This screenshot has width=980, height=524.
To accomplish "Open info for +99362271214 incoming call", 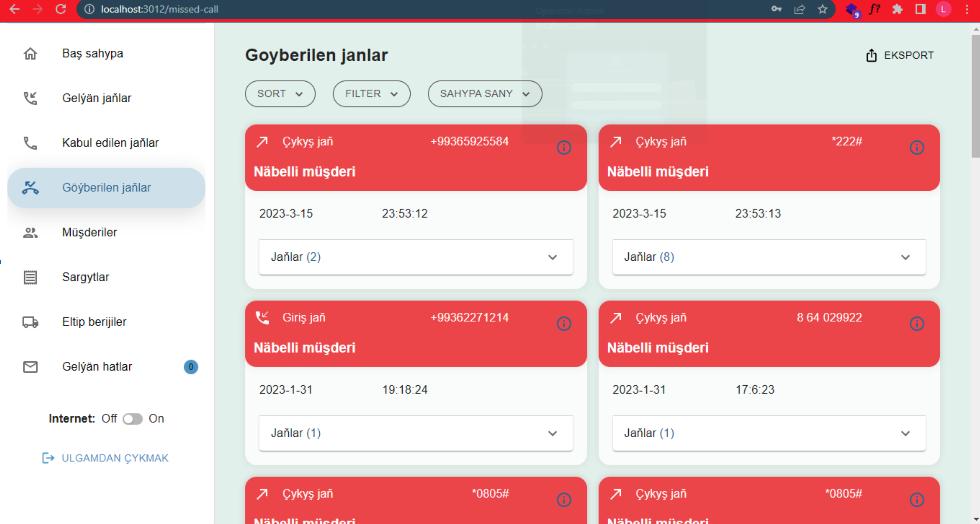I will (564, 324).
